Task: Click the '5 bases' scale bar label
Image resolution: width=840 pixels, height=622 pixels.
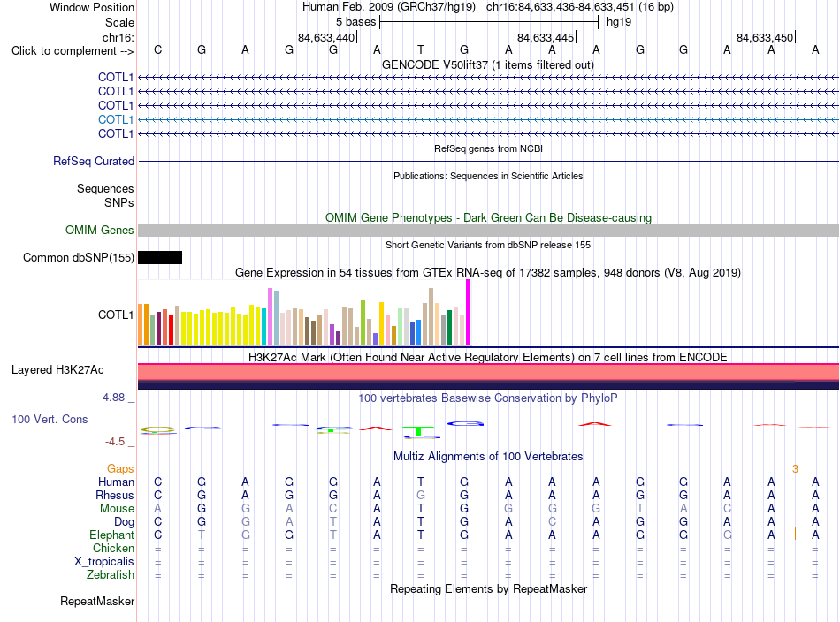Action: [x=356, y=22]
